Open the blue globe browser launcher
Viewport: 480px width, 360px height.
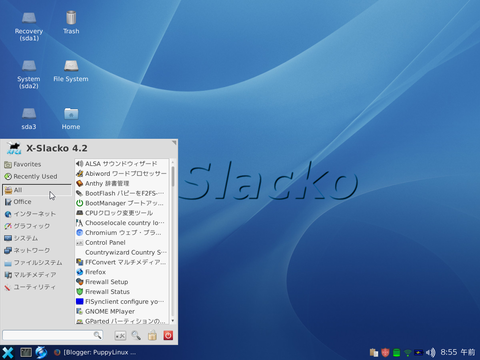[x=41, y=352]
